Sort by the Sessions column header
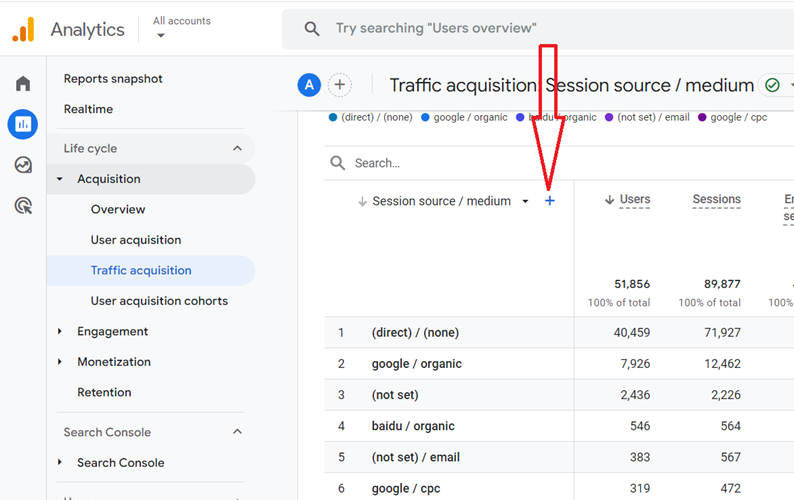Viewport: 794px width, 500px height. click(x=717, y=200)
